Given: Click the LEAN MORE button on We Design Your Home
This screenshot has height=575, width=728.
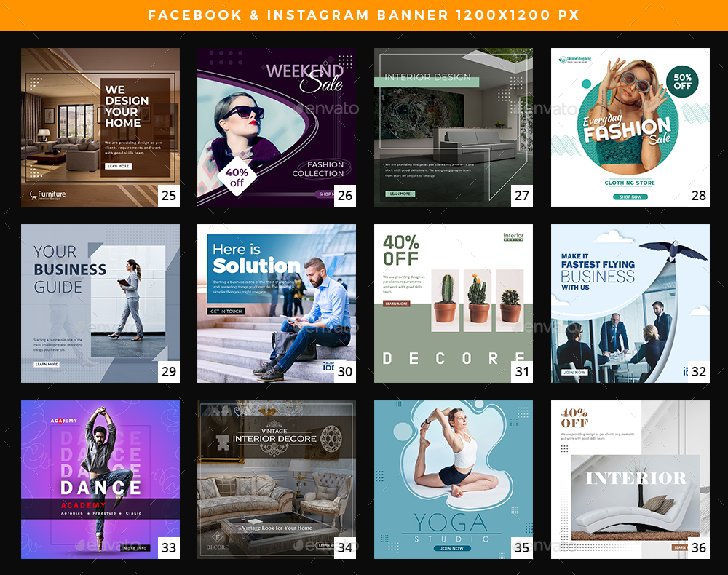Looking at the screenshot, I should [x=119, y=166].
